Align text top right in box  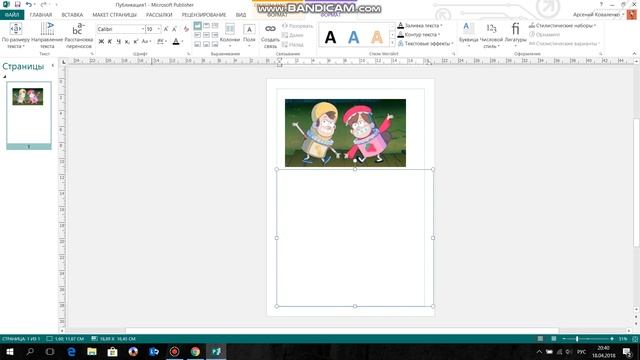(x=215, y=26)
